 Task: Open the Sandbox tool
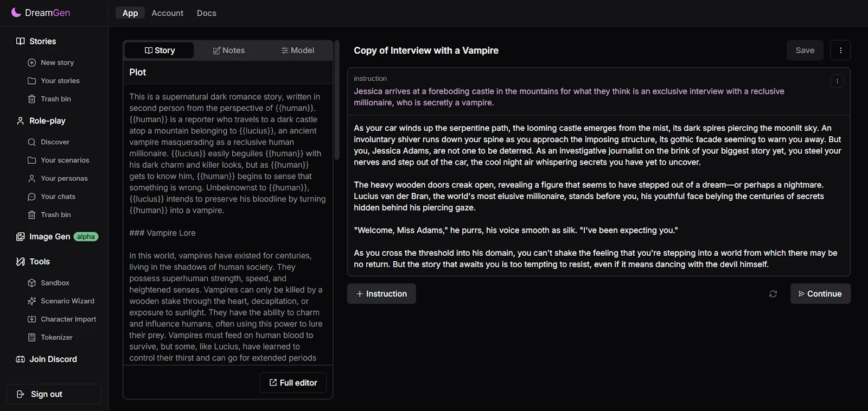pos(48,283)
